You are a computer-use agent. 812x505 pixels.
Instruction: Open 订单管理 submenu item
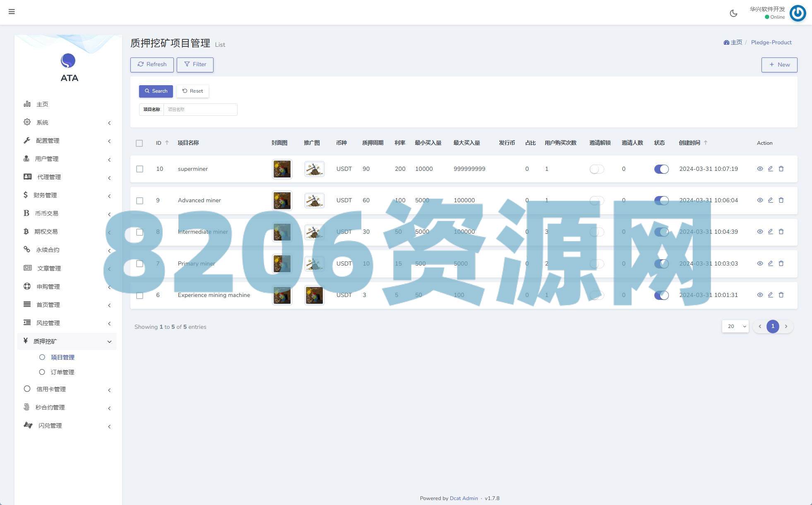point(62,372)
